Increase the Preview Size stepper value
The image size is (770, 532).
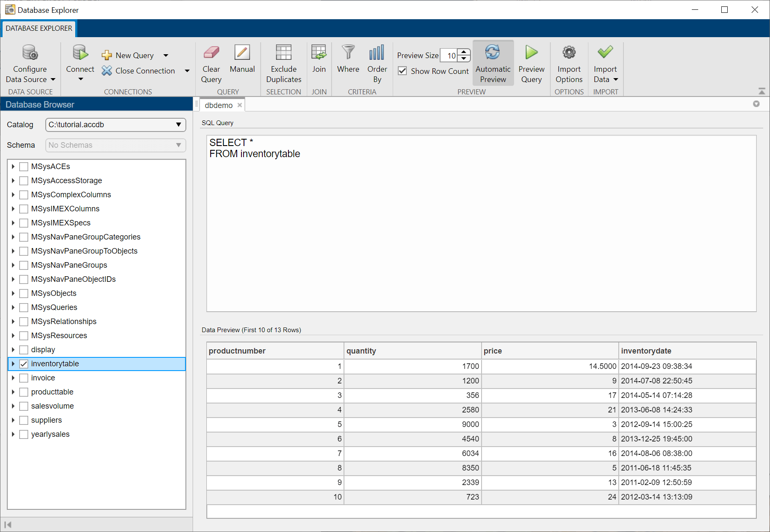point(464,52)
